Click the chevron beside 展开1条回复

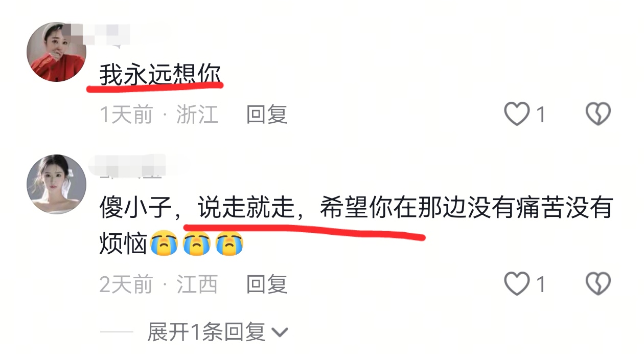(280, 333)
